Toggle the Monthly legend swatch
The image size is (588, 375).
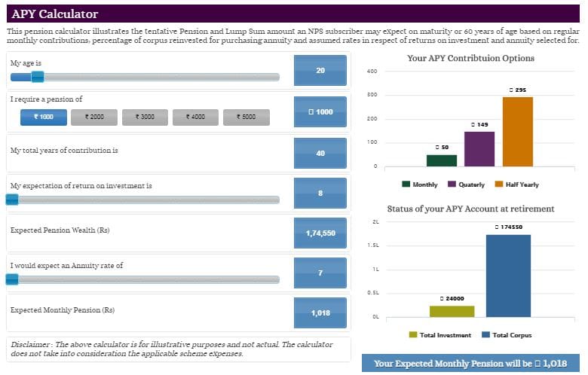pyautogui.click(x=406, y=184)
